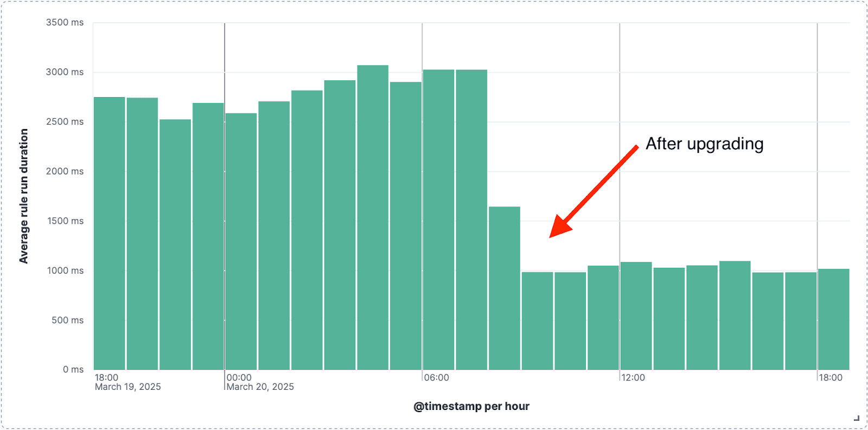This screenshot has height=430, width=868.
Task: Select the 1650 ms transition bar
Action: pos(505,288)
